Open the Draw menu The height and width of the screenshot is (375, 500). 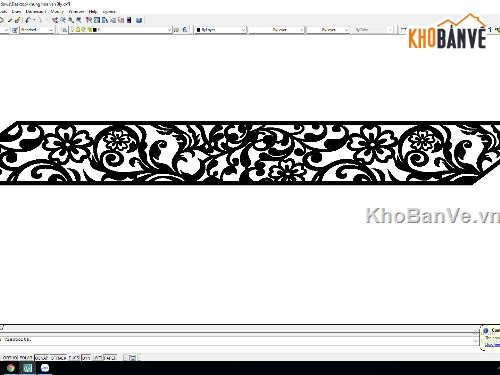point(16,12)
